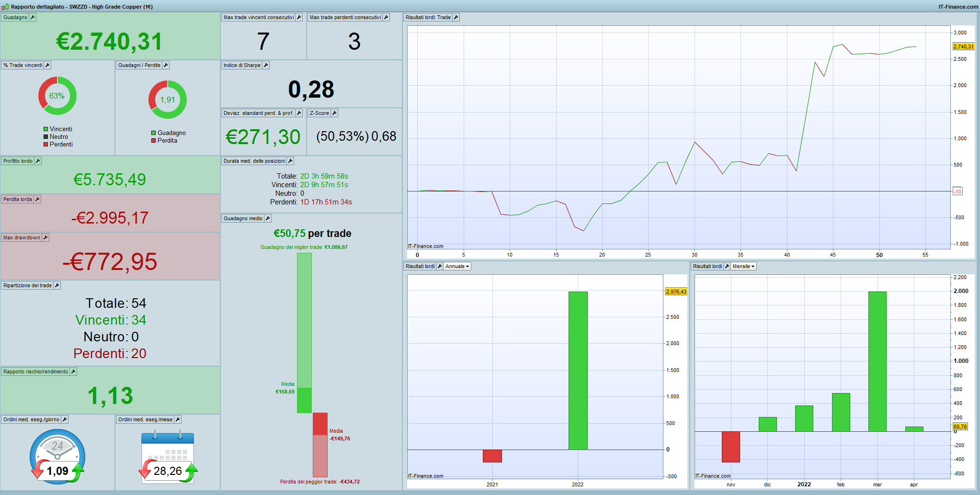Open the Mensile period dropdown
This screenshot has height=495, width=980.
[743, 266]
